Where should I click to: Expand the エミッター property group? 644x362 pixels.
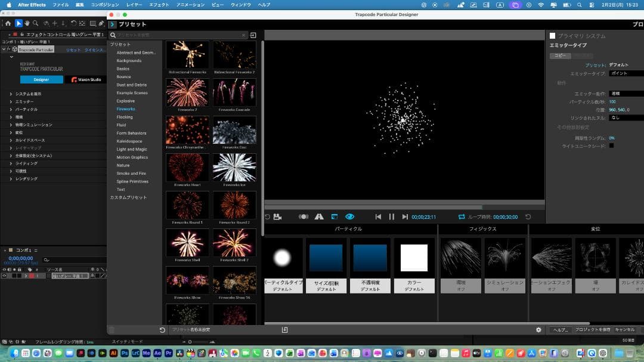(x=11, y=102)
